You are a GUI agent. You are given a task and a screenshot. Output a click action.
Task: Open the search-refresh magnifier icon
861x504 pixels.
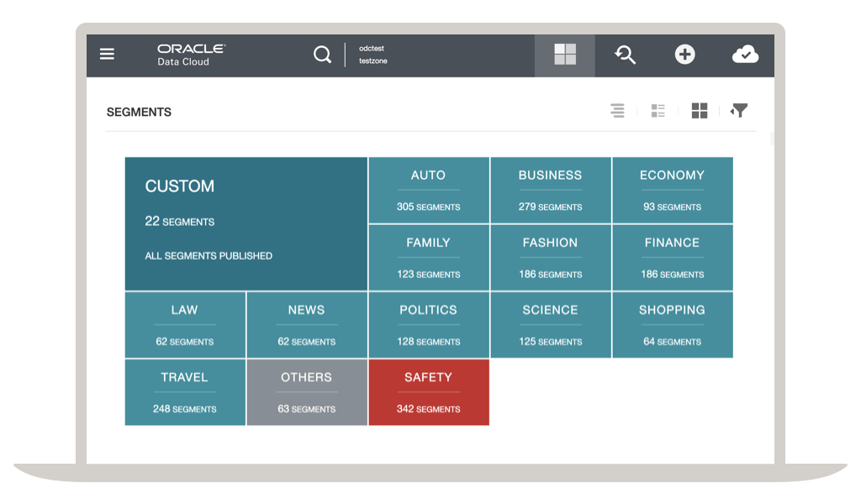coord(625,55)
